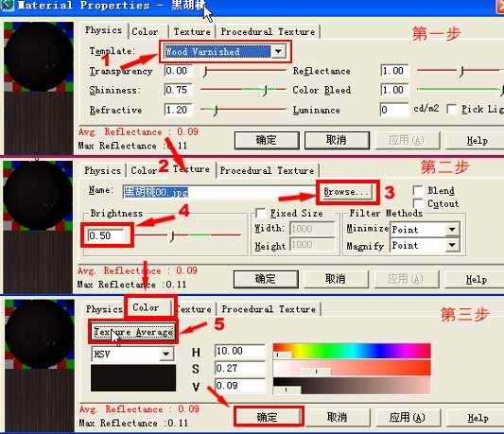This screenshot has height=434, width=504.
Task: Click 取消 in the Texture (Brightness) panel
Action: coord(336,279)
